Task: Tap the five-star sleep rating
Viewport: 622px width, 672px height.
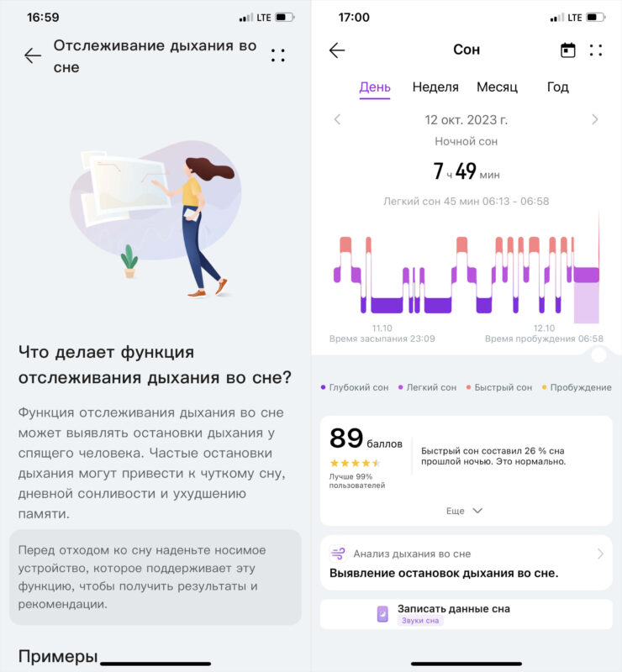Action: click(355, 463)
